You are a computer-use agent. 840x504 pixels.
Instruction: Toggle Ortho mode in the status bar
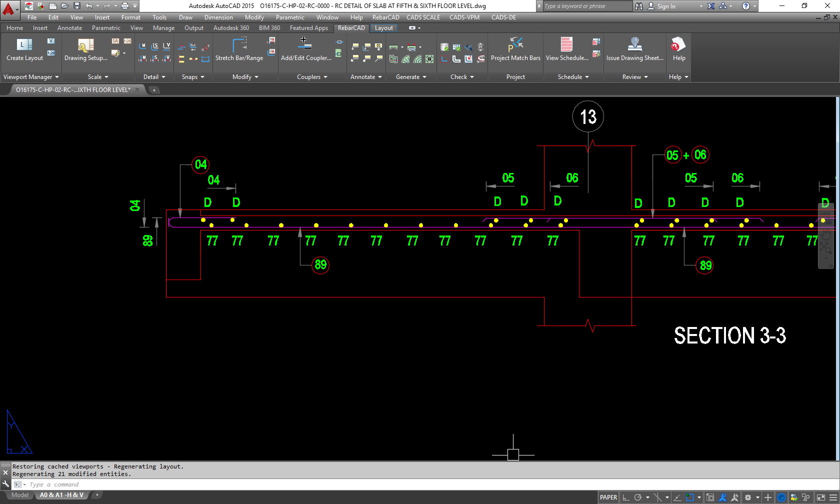pyautogui.click(x=626, y=497)
